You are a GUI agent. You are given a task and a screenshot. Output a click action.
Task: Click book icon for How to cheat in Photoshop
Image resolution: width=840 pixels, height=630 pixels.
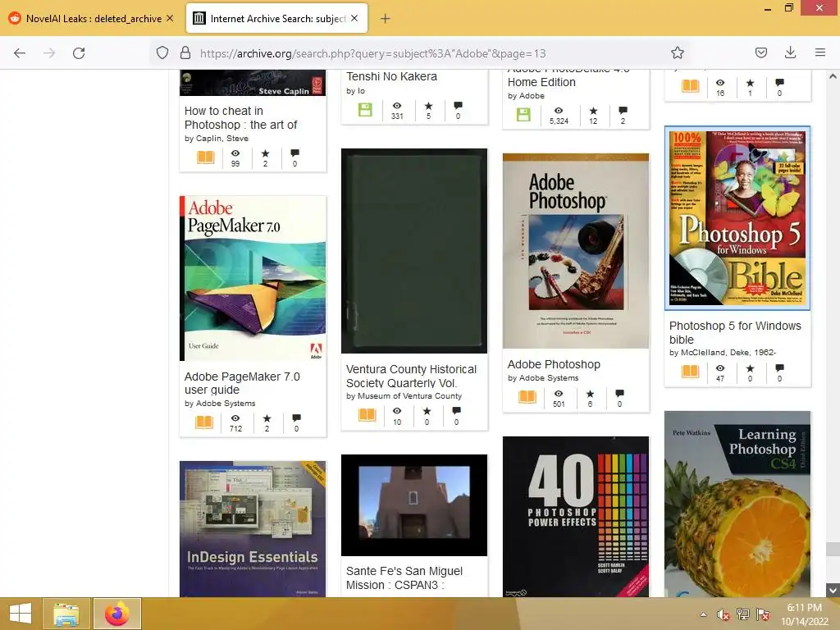point(206,157)
